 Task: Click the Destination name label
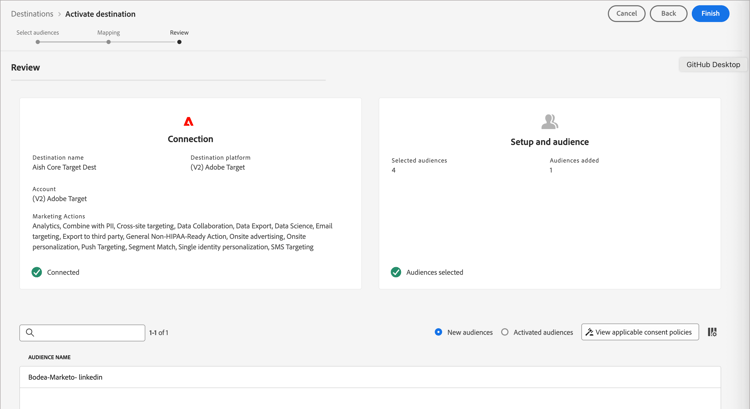click(x=58, y=157)
